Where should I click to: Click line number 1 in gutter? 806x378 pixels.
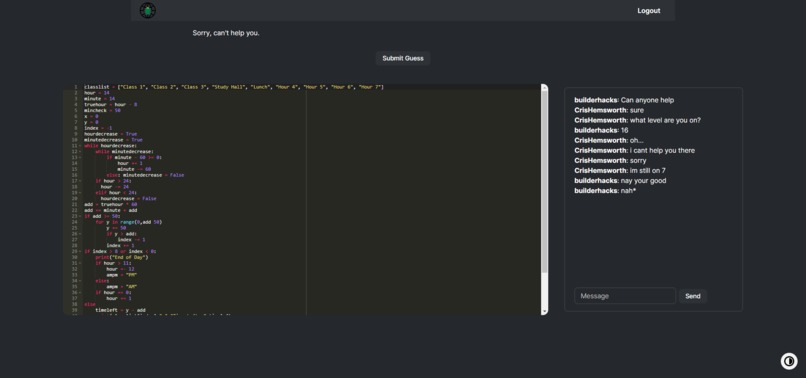click(x=76, y=87)
